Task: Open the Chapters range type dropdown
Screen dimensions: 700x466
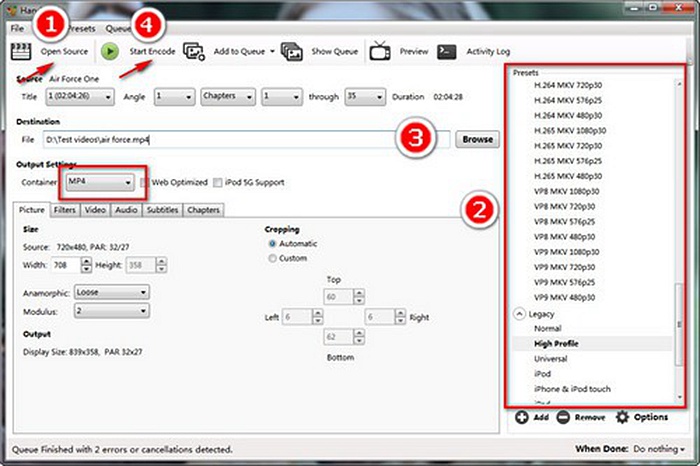Action: [x=228, y=96]
